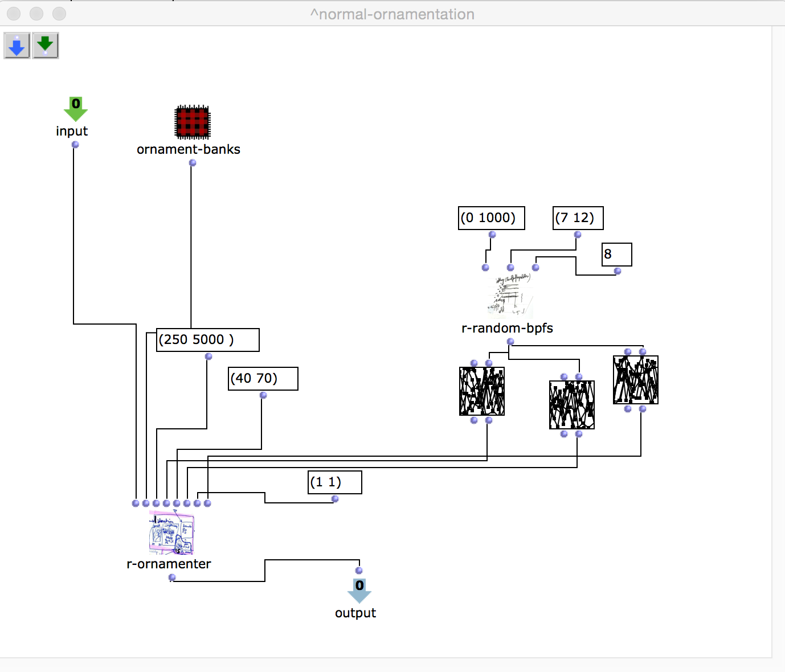Select the rightmost BPF graph box

(636, 380)
